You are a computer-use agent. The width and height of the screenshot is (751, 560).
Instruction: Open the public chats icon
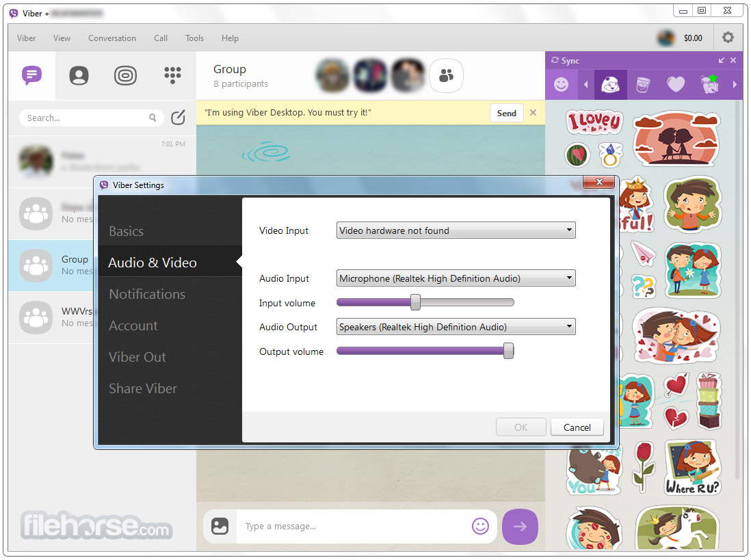pyautogui.click(x=125, y=76)
